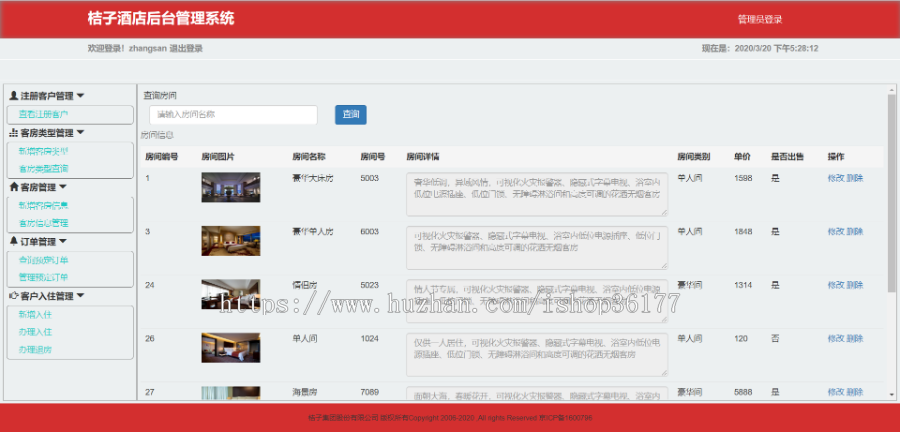
Task: Click room number cell 5003
Action: point(370,178)
